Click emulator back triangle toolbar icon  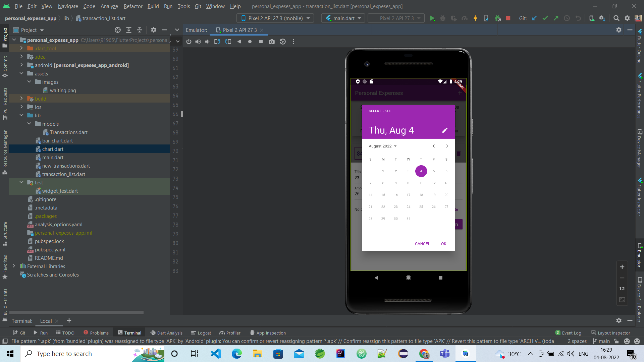point(239,42)
